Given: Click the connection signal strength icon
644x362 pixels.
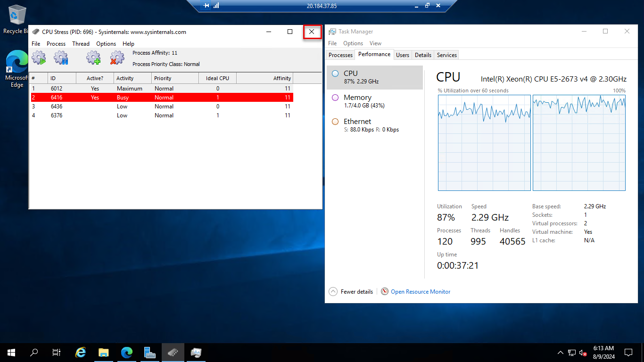Looking at the screenshot, I should pos(216,6).
